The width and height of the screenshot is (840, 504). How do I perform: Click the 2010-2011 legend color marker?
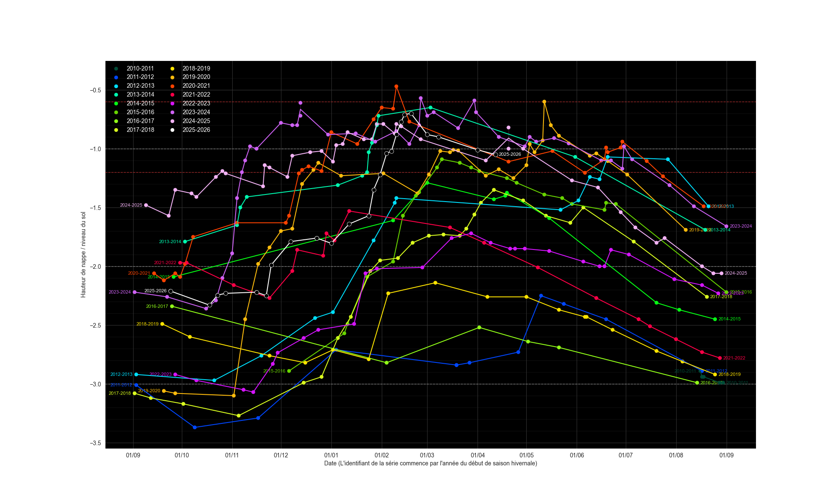tap(116, 68)
